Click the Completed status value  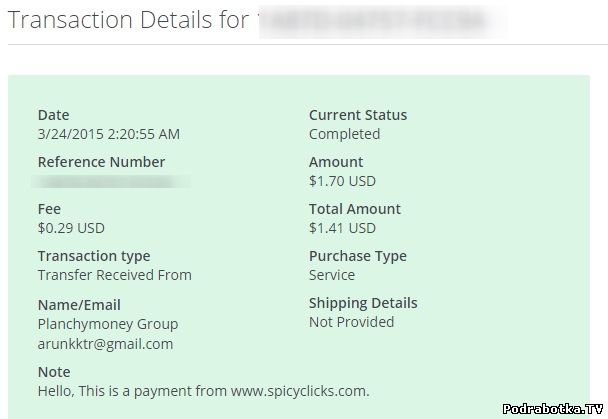tap(344, 134)
